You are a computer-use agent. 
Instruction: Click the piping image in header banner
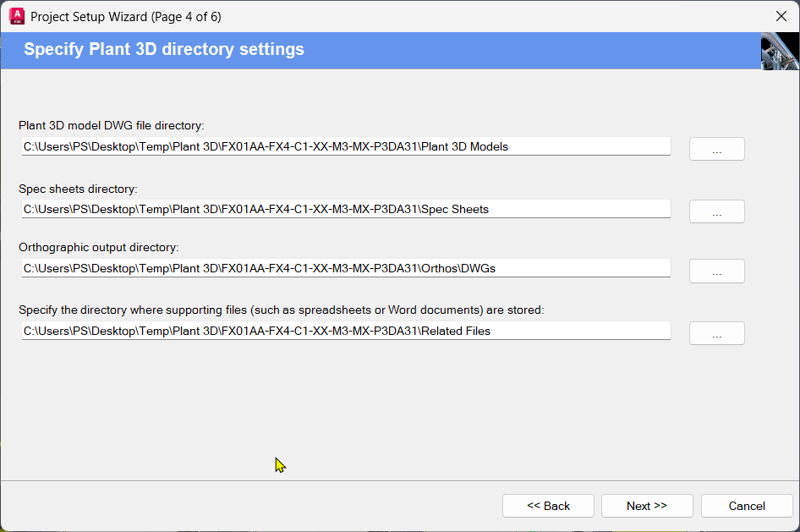(780, 51)
